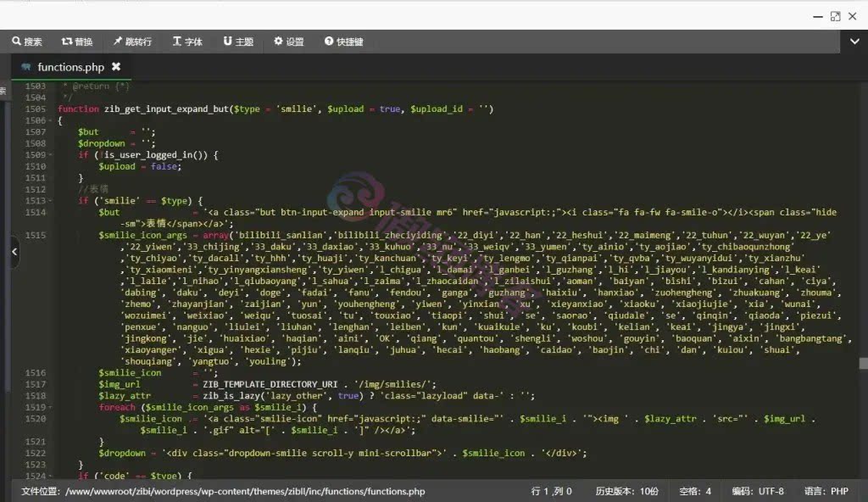Screen dimensions: 868x502
Task: Minimize the editor window
Action: (x=818, y=17)
